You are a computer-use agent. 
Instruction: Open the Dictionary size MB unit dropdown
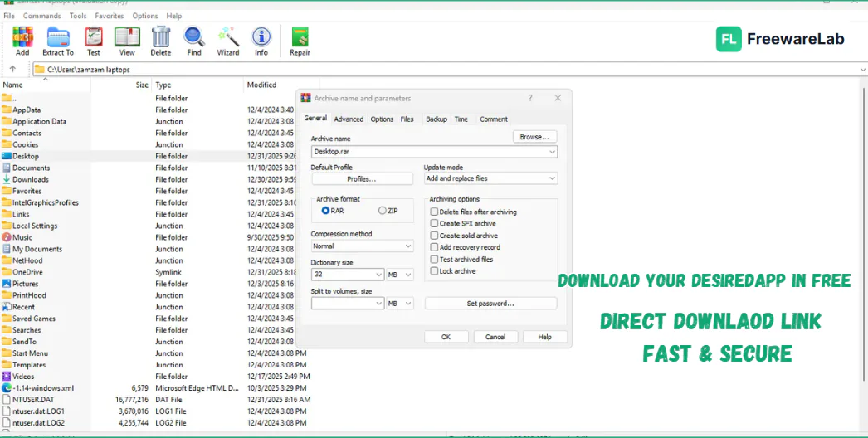click(x=408, y=274)
